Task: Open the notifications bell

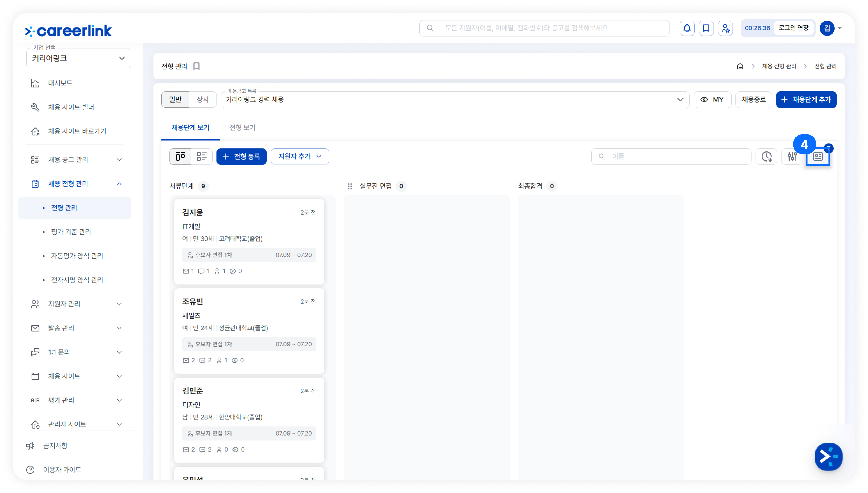Action: (x=687, y=28)
